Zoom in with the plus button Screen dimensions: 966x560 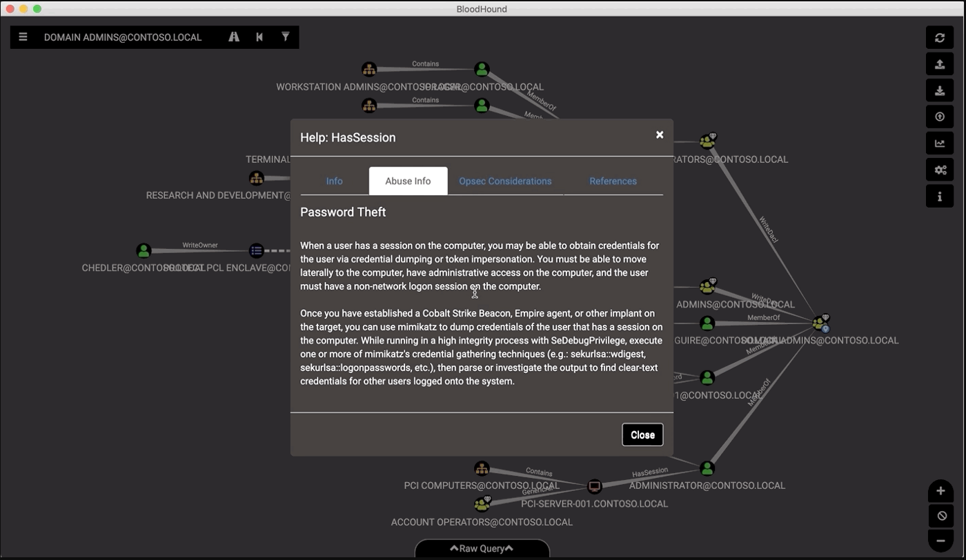tap(940, 491)
